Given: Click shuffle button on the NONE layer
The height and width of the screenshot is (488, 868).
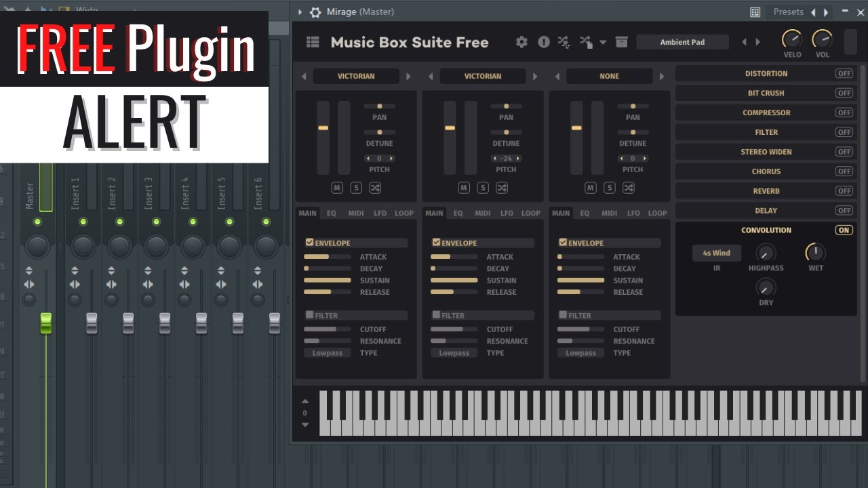Looking at the screenshot, I should point(629,188).
